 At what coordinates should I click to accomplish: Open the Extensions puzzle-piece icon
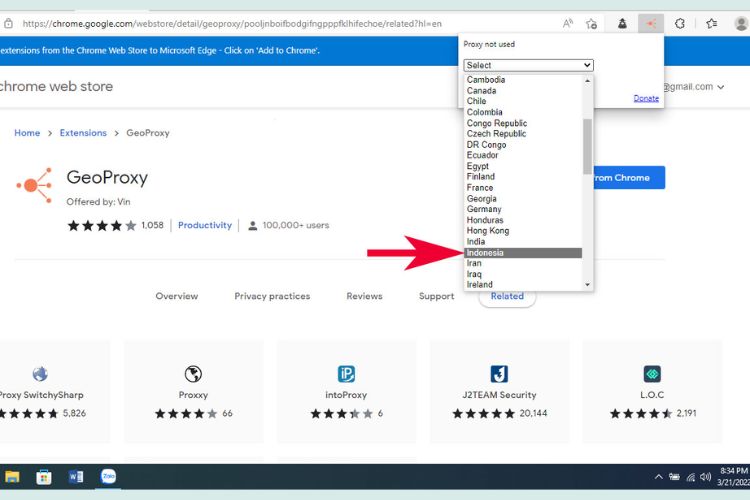coord(680,23)
